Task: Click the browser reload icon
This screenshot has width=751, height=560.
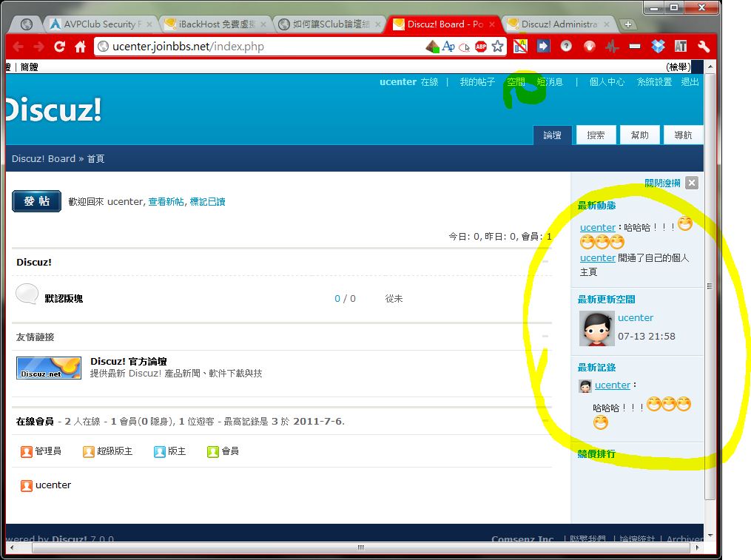Action: [60, 47]
